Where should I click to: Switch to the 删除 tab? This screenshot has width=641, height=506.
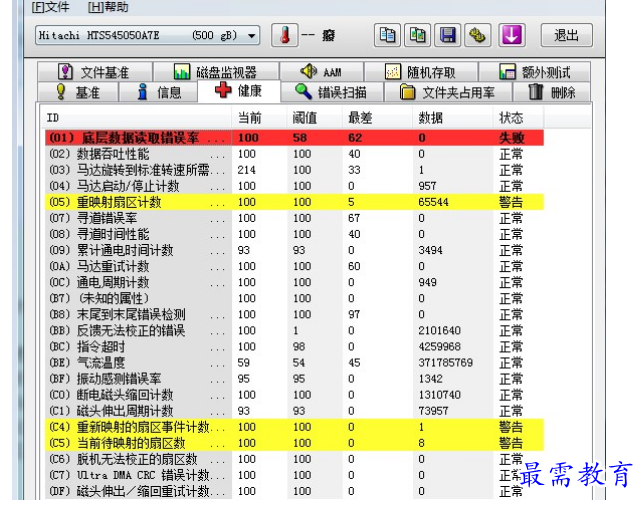coord(552,92)
